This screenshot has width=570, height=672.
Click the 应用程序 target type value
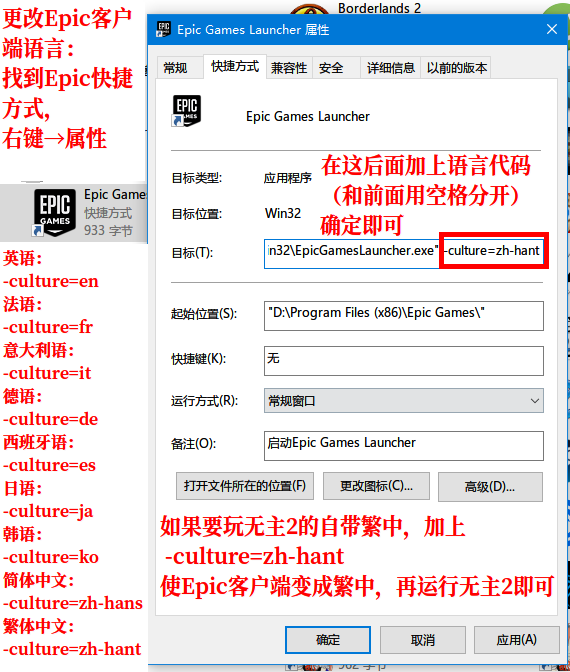click(288, 178)
